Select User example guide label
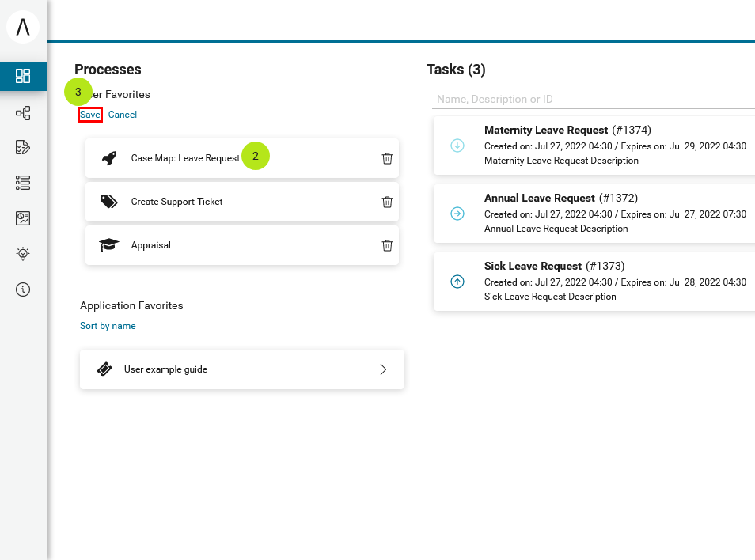Screen dimensions: 755x560 click(165, 369)
